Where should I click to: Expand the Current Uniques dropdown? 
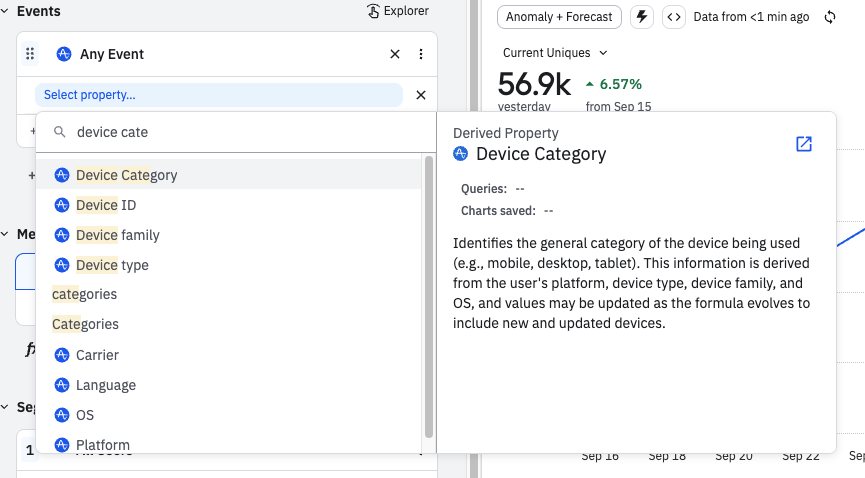point(555,53)
